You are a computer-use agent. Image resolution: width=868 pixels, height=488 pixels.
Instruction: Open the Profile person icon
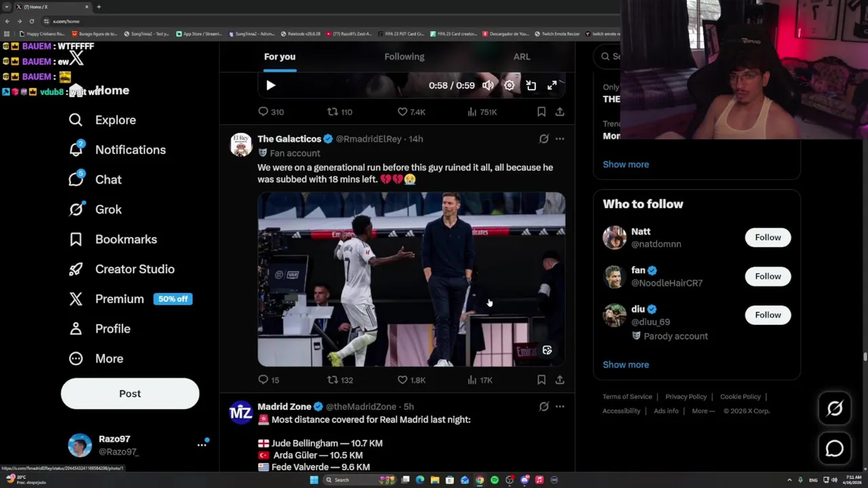click(75, 329)
